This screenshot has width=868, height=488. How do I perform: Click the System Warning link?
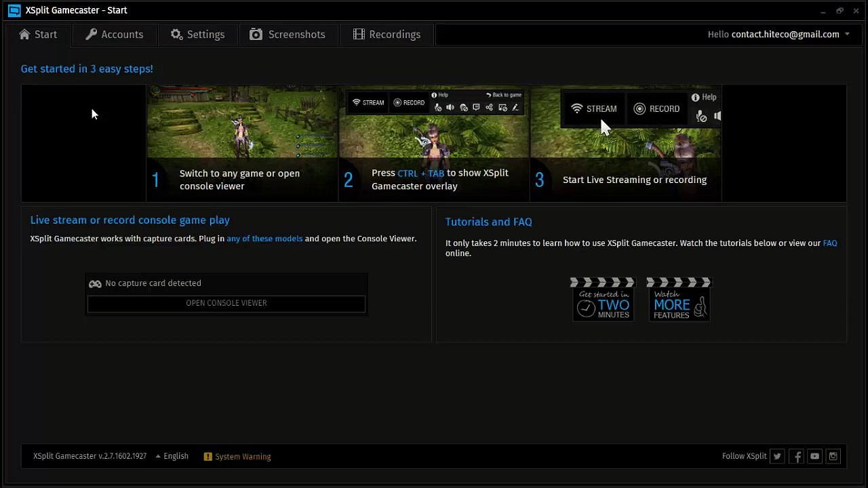(x=243, y=457)
